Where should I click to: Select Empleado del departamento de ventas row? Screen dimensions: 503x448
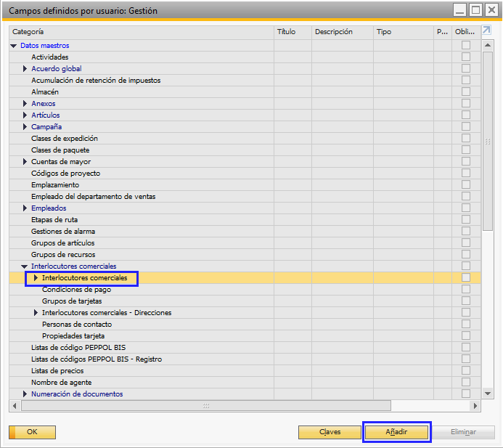245,196
